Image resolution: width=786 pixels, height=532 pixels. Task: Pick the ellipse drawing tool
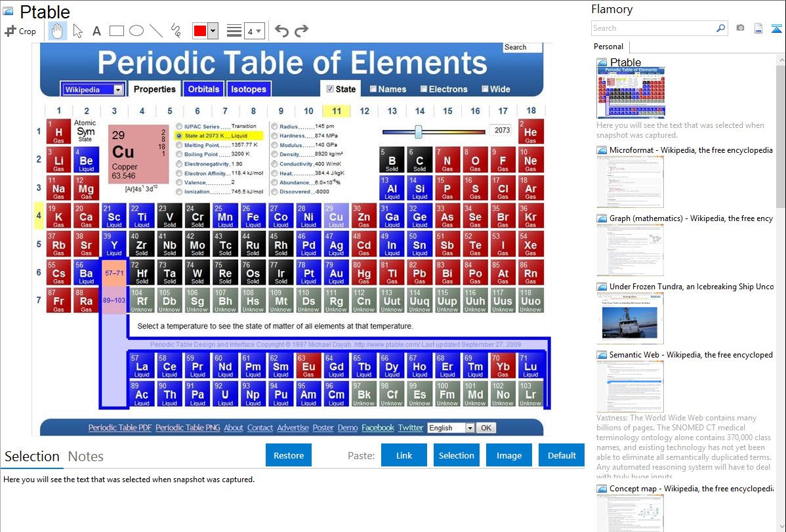click(x=136, y=31)
